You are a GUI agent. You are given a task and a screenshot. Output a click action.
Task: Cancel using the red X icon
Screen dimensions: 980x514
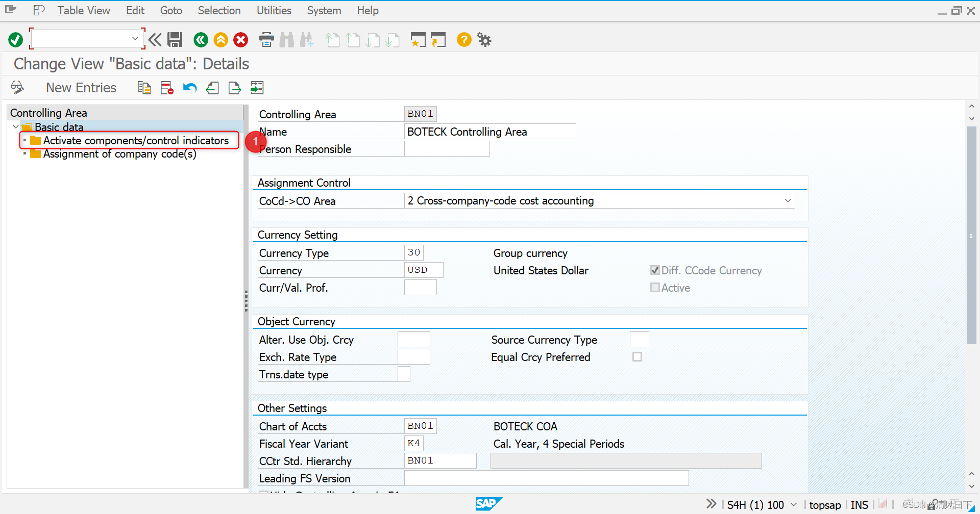pos(241,40)
